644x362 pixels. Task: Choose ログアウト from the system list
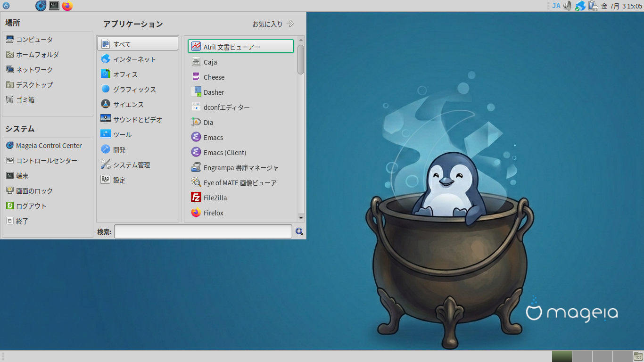coord(48,206)
